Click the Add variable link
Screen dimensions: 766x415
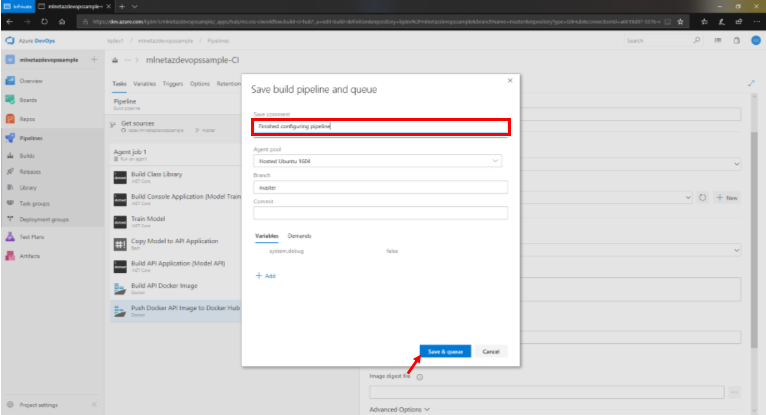pyautogui.click(x=266, y=275)
